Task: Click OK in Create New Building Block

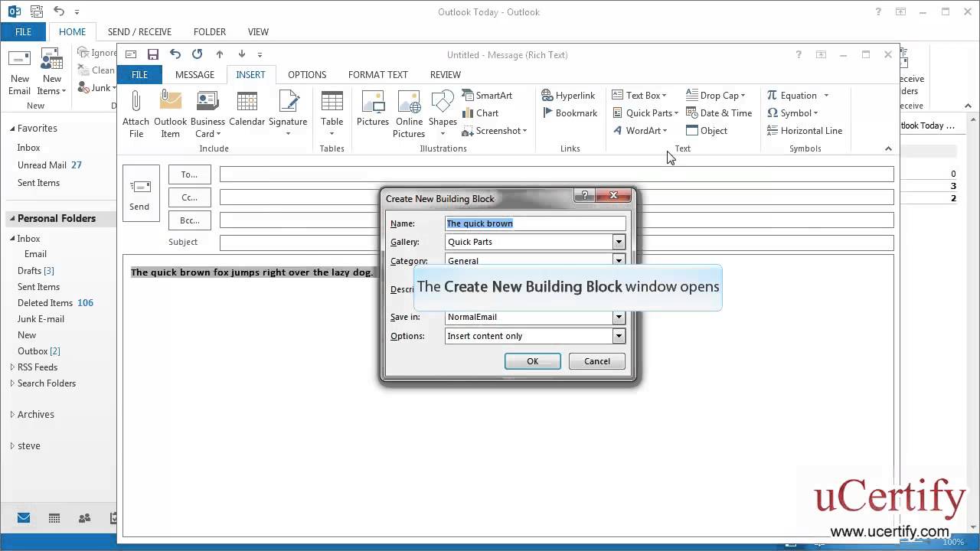Action: pos(533,361)
